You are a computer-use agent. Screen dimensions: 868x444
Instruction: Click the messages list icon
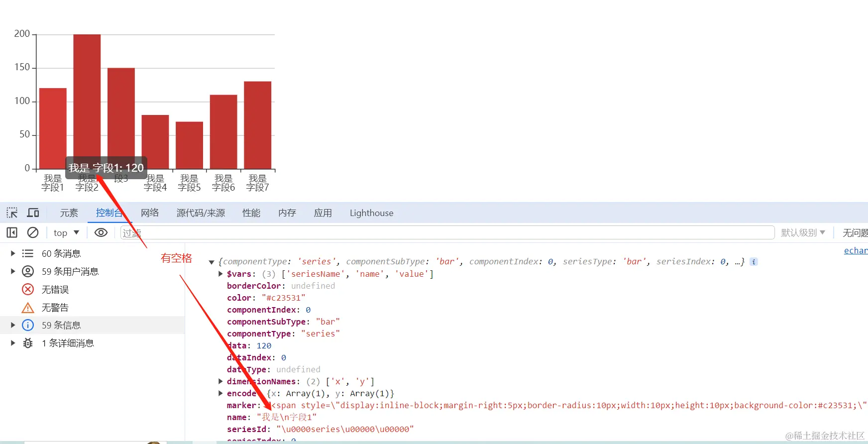(x=28, y=253)
